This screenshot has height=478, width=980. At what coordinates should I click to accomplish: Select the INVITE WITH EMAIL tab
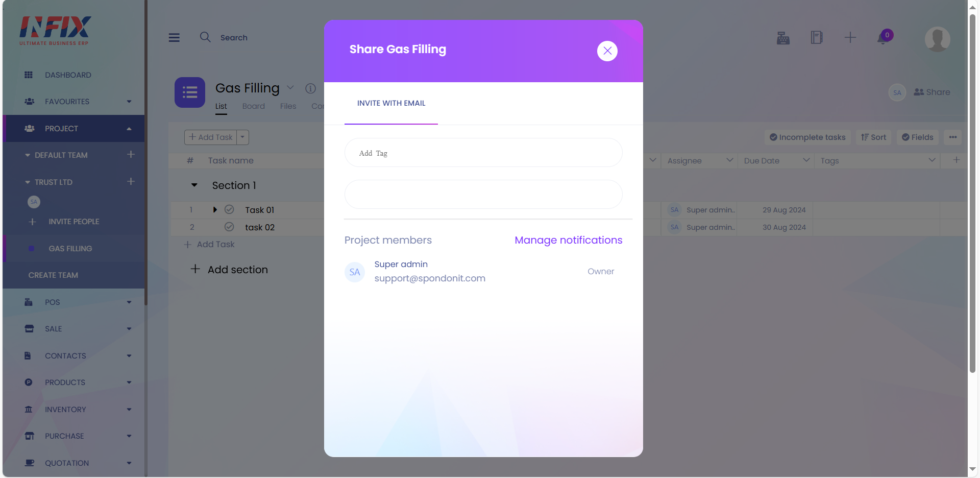point(391,103)
